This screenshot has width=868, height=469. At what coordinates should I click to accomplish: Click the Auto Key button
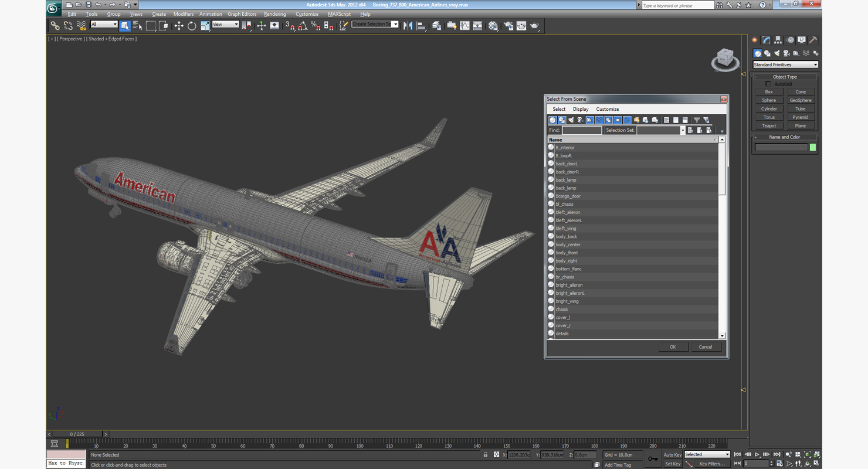(672, 455)
